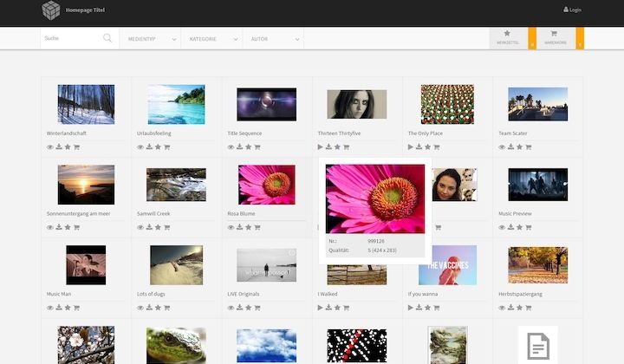
Task: Click the Login link
Action: pos(573,10)
